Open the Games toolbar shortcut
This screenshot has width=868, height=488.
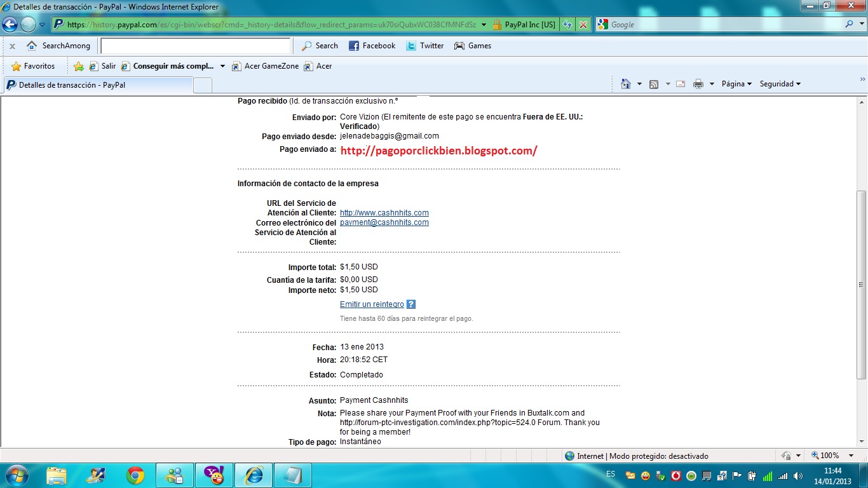pos(473,46)
